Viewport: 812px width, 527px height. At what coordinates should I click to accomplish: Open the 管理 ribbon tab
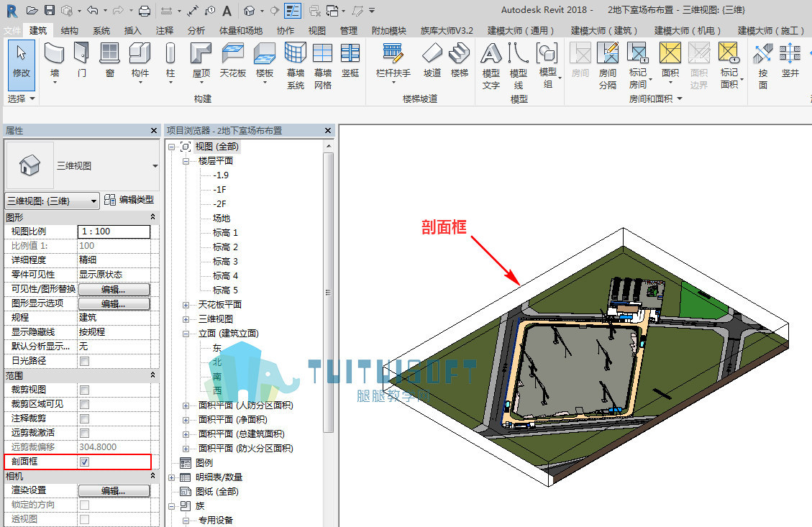(349, 30)
